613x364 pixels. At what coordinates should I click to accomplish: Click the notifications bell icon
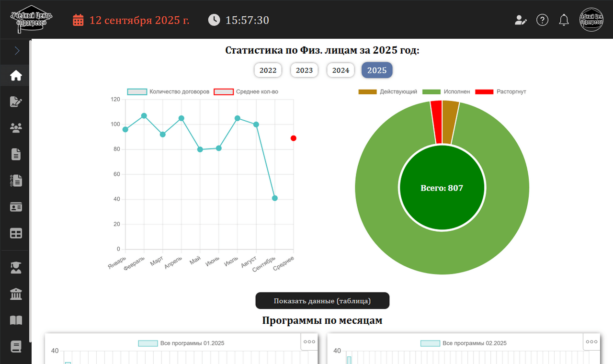pos(564,20)
